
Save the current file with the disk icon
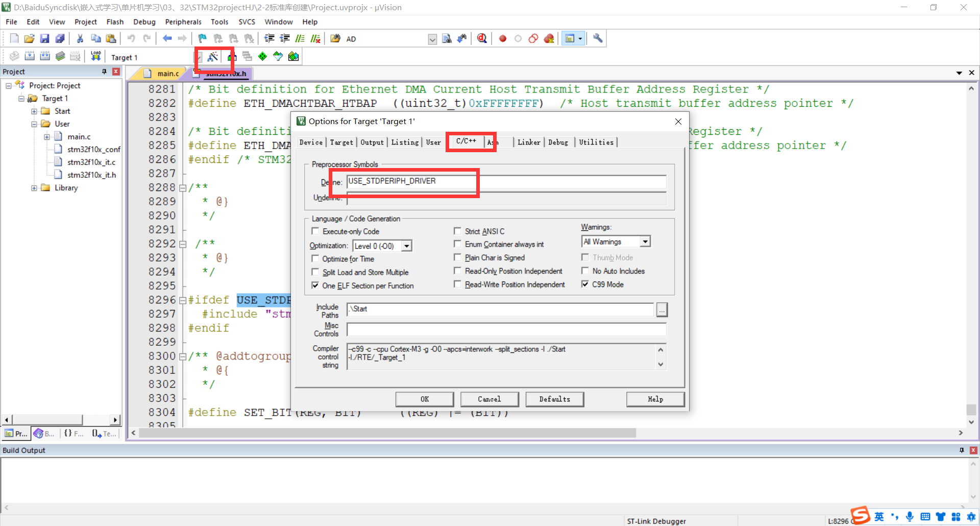click(45, 38)
